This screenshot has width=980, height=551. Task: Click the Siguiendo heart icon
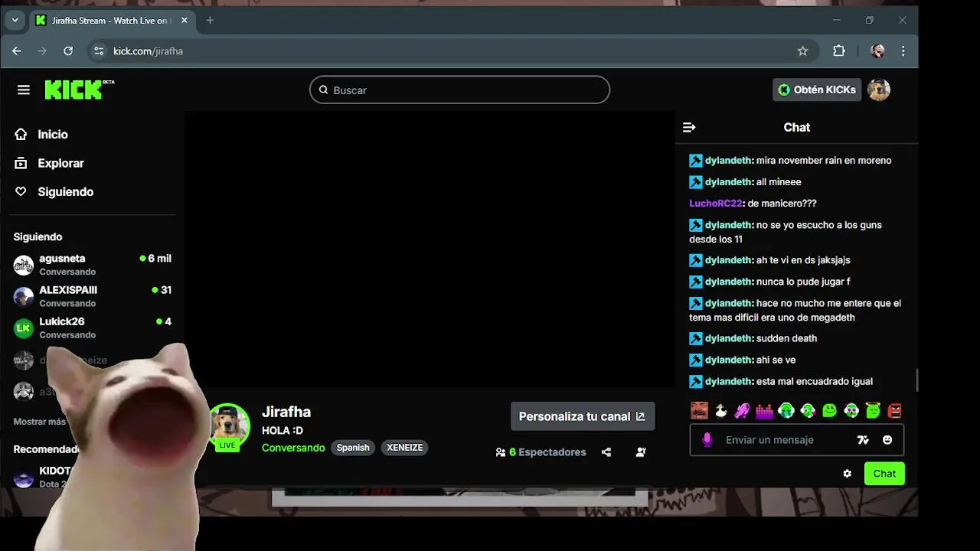pos(21,191)
